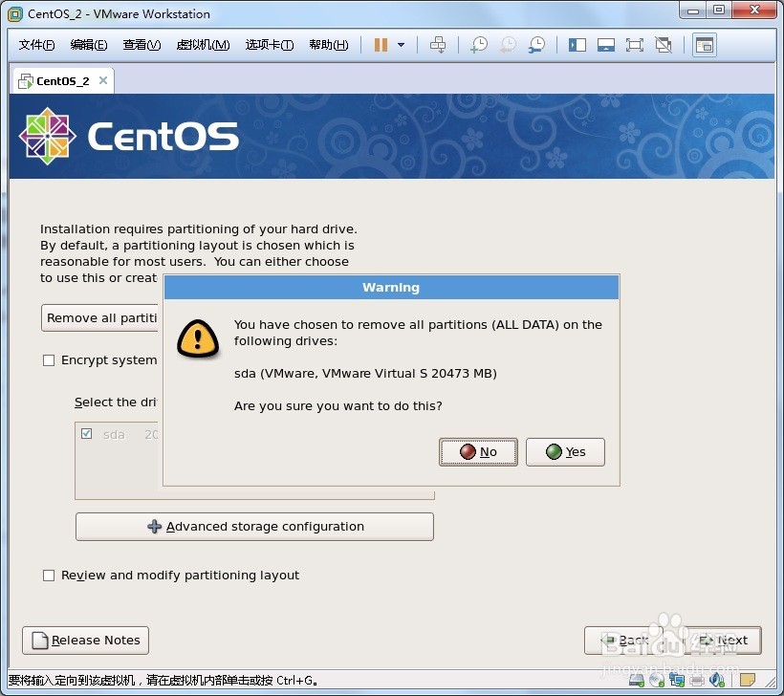This screenshot has height=696, width=784.
Task: Click the CD/DVD drive status icon
Action: tap(657, 680)
